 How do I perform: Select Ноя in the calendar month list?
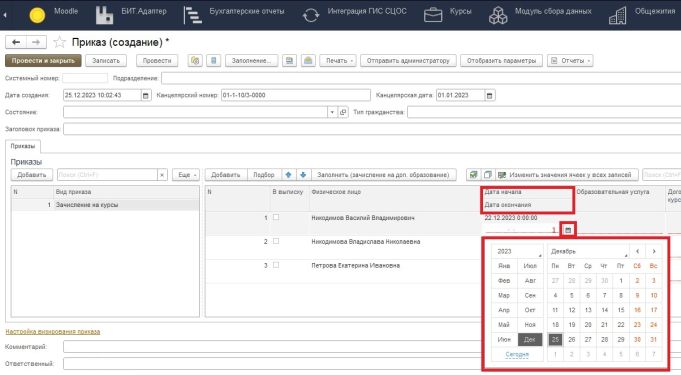[530, 325]
